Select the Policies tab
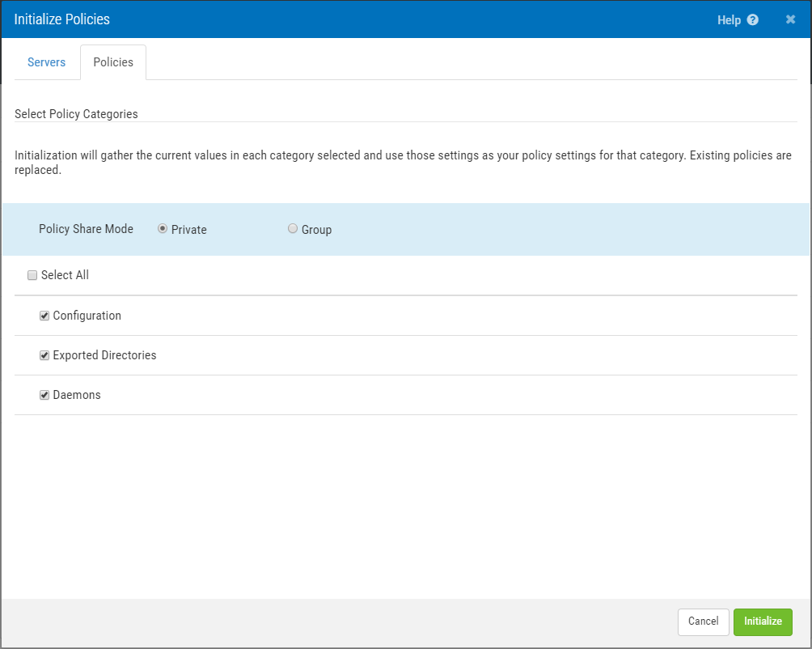The width and height of the screenshot is (812, 649). (113, 62)
